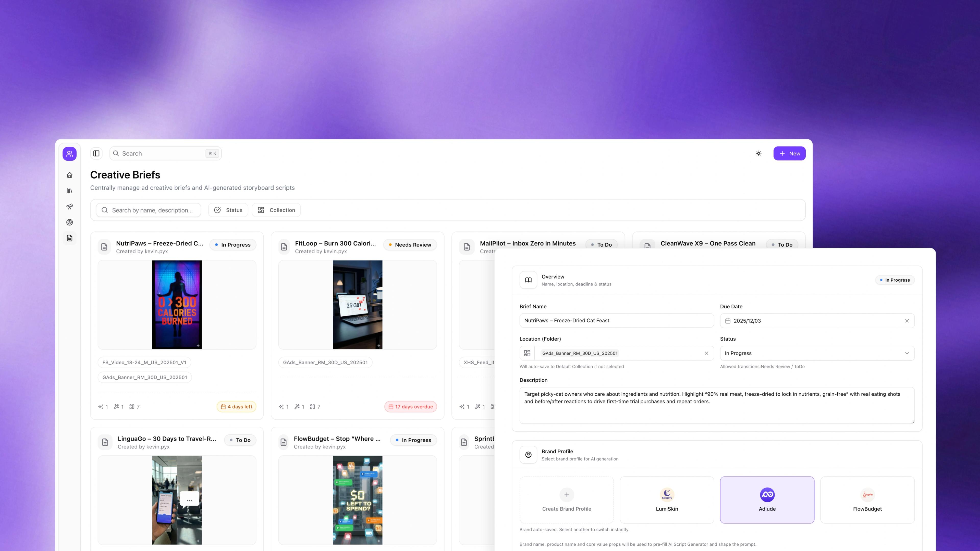Image resolution: width=980 pixels, height=551 pixels.
Task: Open the Collection filter dropdown
Action: point(276,210)
